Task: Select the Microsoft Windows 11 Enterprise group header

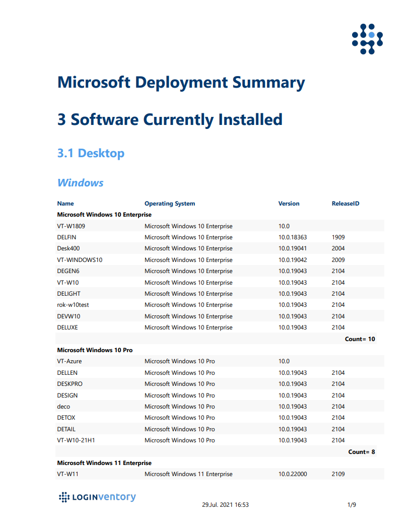Action: coord(104,463)
